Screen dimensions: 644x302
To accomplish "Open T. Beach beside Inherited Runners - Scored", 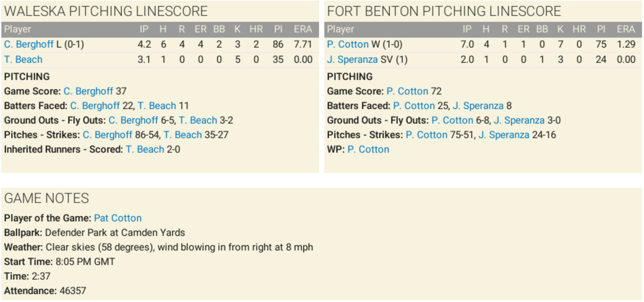I will pos(145,149).
